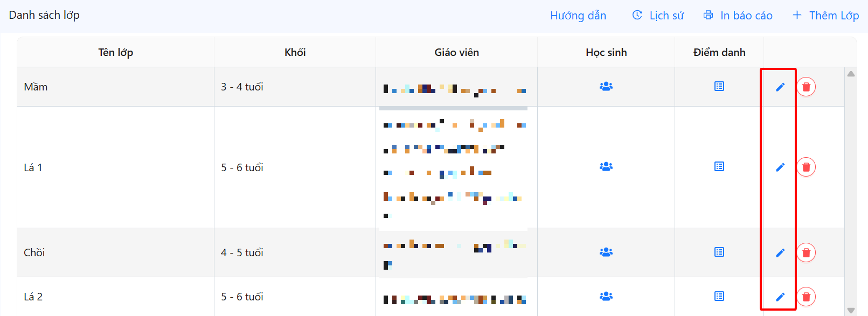Open the Hướng dẫn guide link
Screen dimensions: 868x316
578,16
